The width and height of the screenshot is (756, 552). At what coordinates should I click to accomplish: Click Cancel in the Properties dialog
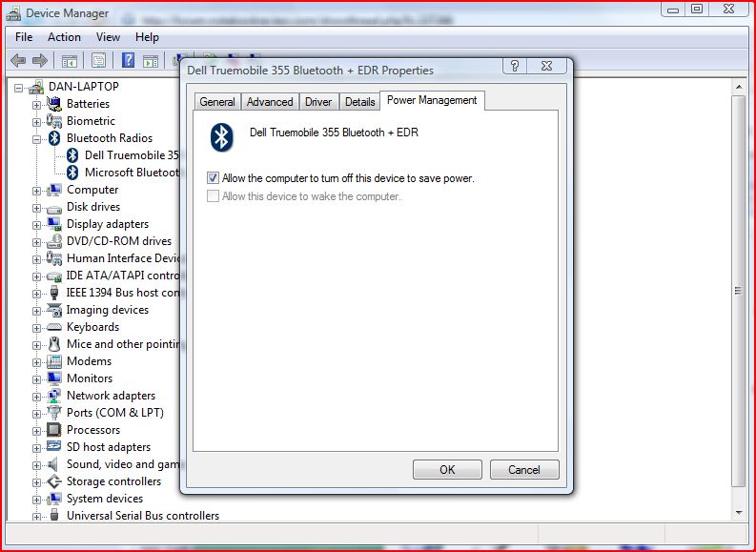pyautogui.click(x=524, y=470)
